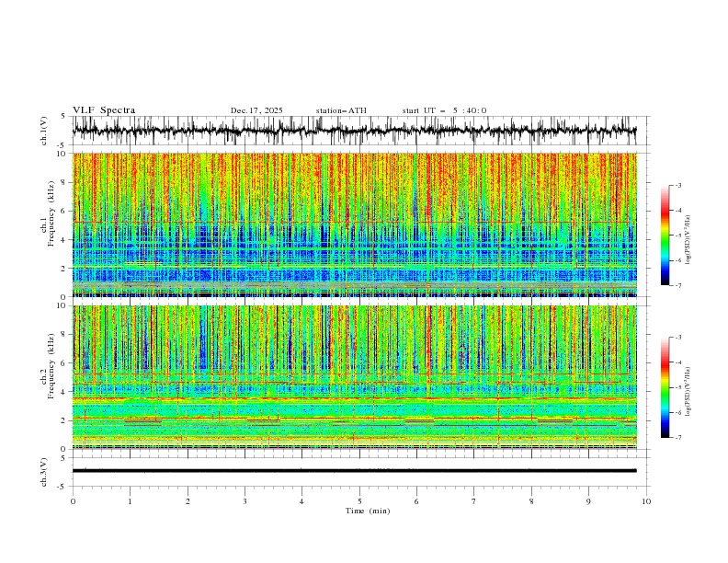Click the "Time (min)" axis title
The height and width of the screenshot is (563, 728).
coord(368,511)
